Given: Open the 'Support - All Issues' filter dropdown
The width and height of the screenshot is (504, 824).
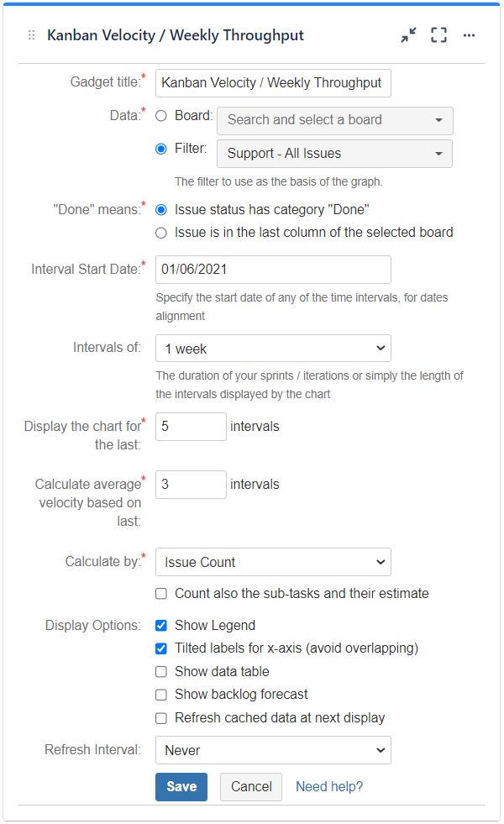Looking at the screenshot, I should click(334, 153).
